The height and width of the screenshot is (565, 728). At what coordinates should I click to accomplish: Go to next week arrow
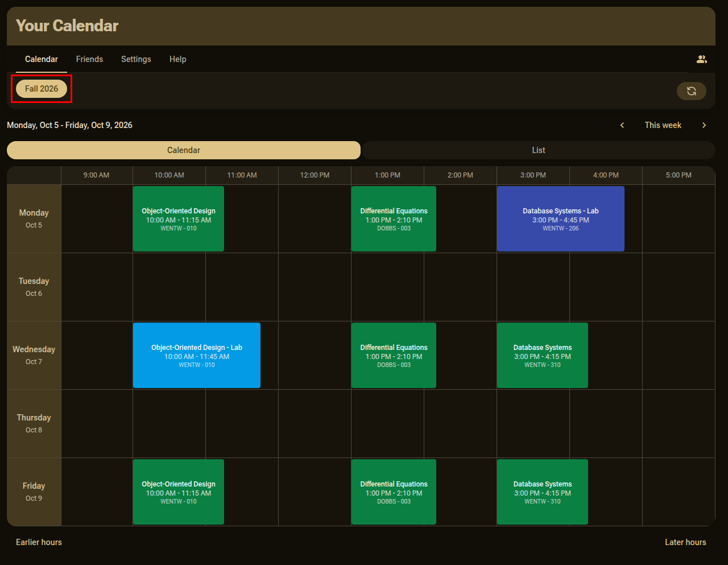pos(704,125)
